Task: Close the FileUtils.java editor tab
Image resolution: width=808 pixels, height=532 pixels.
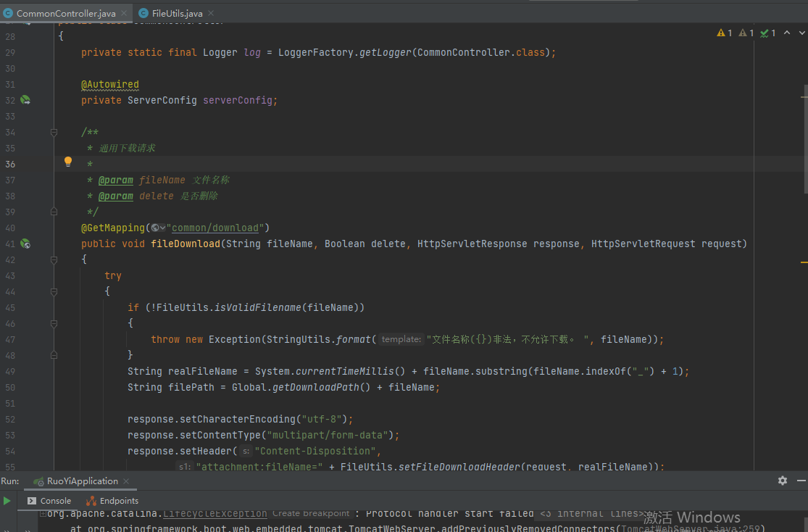Action: pyautogui.click(x=211, y=13)
